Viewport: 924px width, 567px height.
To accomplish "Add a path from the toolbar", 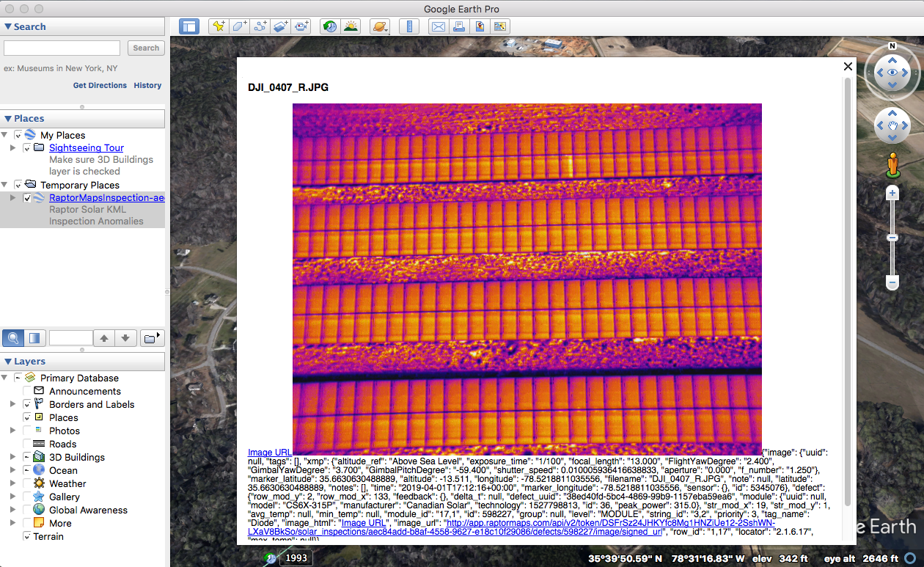I will click(260, 26).
